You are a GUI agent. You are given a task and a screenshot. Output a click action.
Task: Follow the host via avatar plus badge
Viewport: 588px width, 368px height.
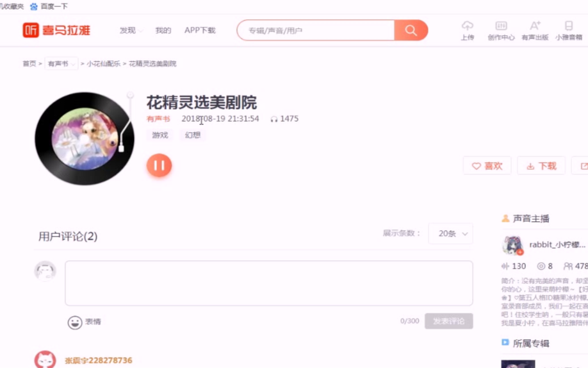click(519, 253)
